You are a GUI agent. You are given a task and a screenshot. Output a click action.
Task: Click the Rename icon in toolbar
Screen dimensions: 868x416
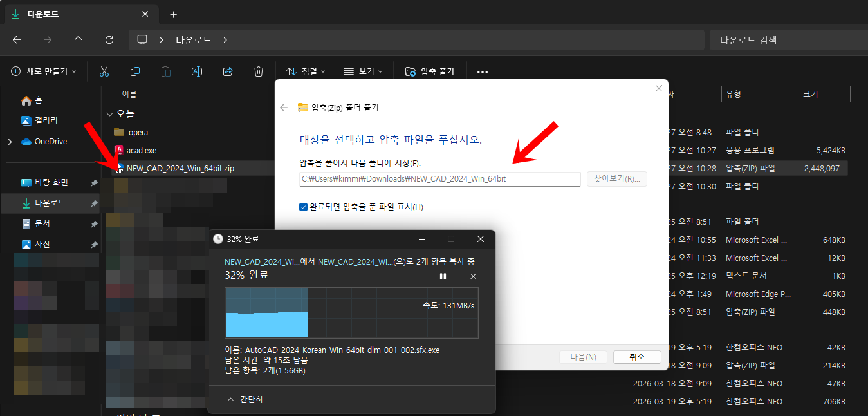pyautogui.click(x=197, y=71)
